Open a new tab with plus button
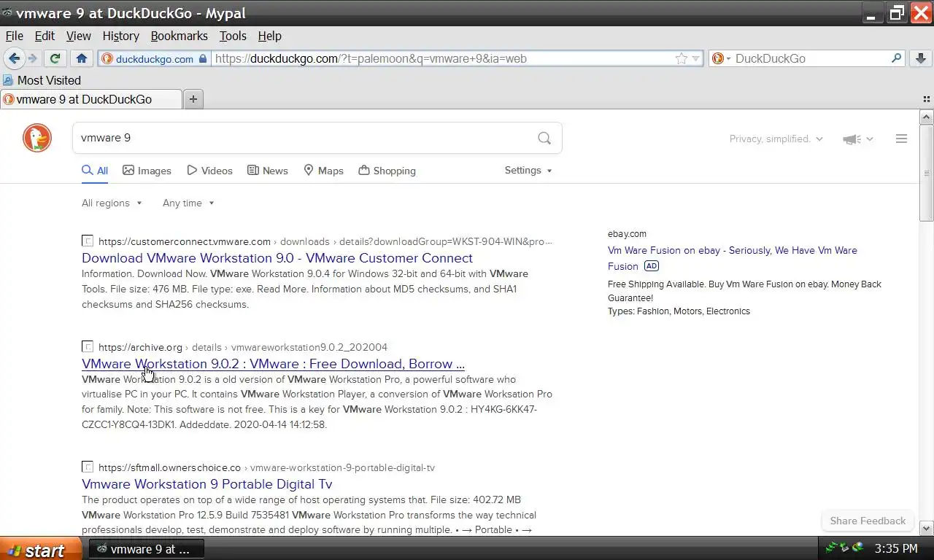This screenshot has height=560, width=934. point(193,99)
